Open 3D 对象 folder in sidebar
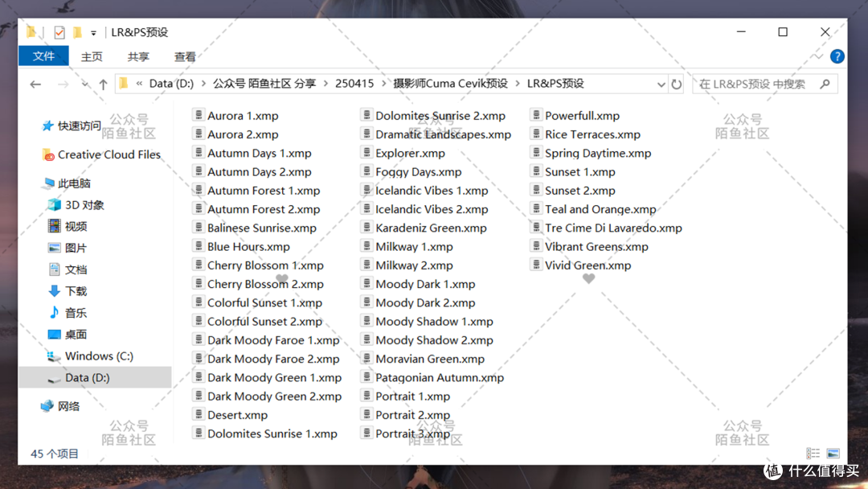This screenshot has height=489, width=868. pyautogui.click(x=84, y=205)
